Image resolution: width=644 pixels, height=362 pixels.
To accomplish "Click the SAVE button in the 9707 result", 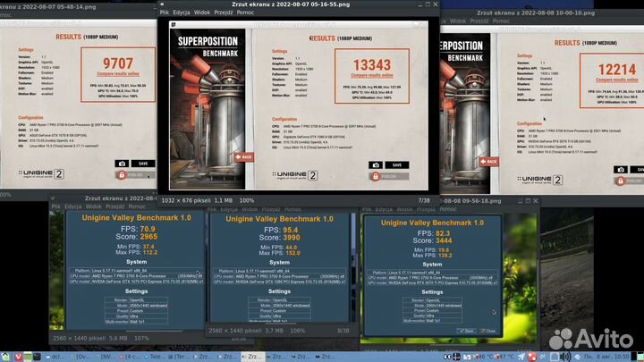I will 143,164.
